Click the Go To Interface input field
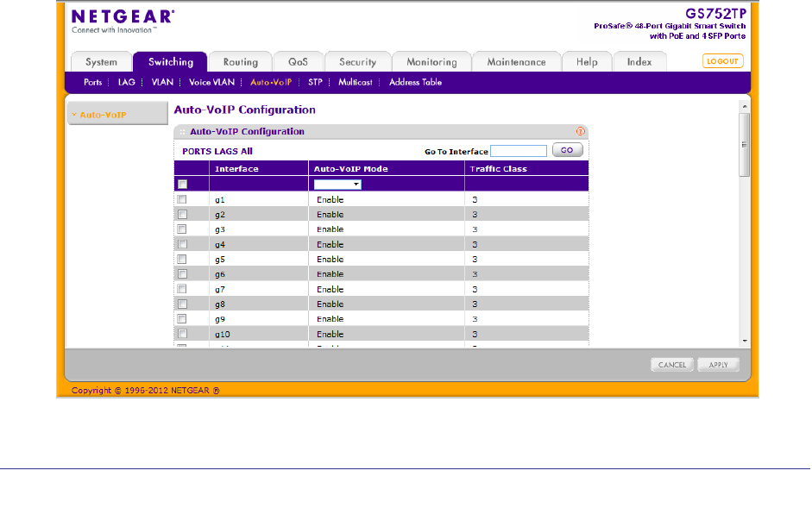Image resolution: width=812 pixels, height=527 pixels. click(x=519, y=151)
